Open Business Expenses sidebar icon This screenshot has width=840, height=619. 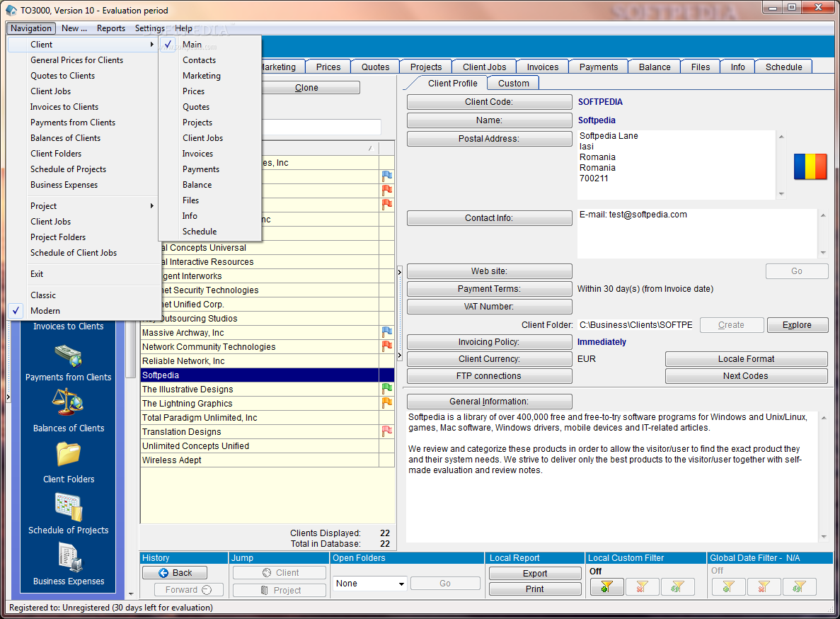coord(69,557)
